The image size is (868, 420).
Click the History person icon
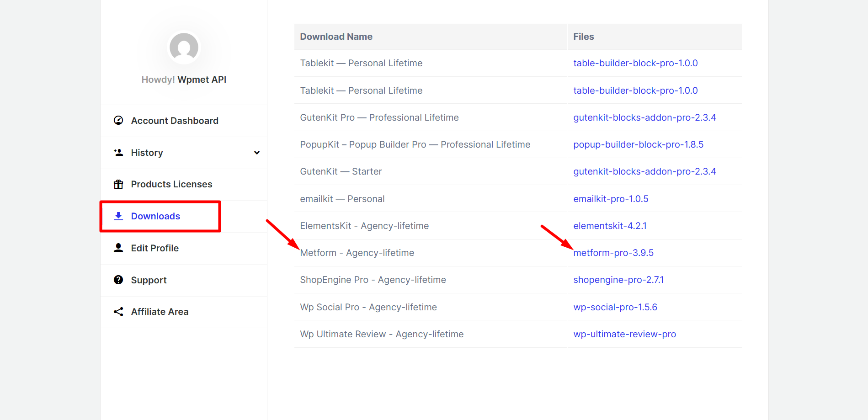tap(118, 152)
